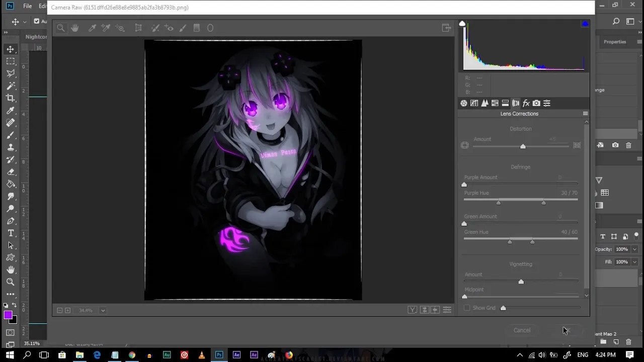The image size is (644, 362).
Task: Select the Eyedropper tool in Photoshop toolbox
Action: point(11,111)
